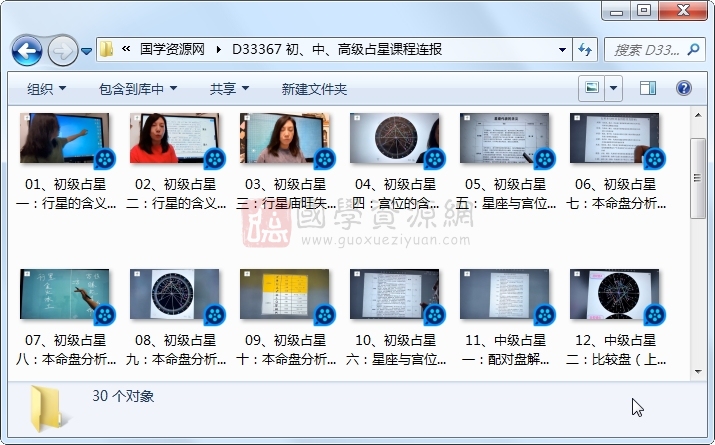
Task: Click the magnifier search icon
Action: (x=694, y=49)
